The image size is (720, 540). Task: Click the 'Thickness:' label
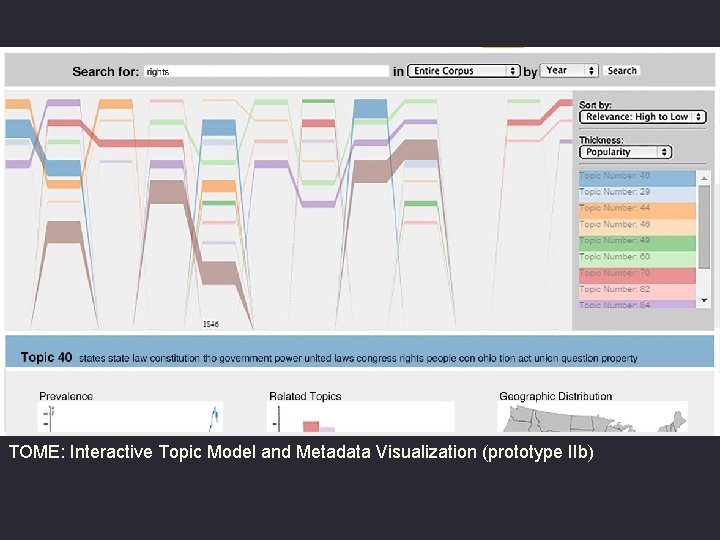pos(601,140)
